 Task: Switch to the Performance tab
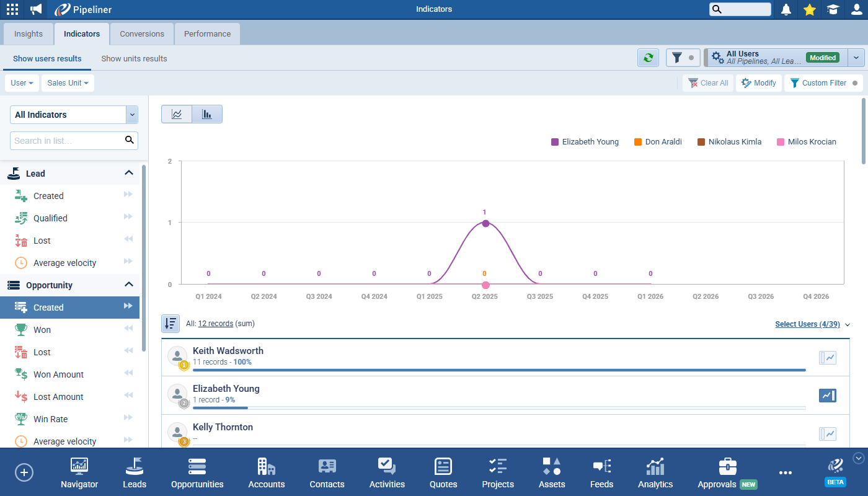point(207,34)
